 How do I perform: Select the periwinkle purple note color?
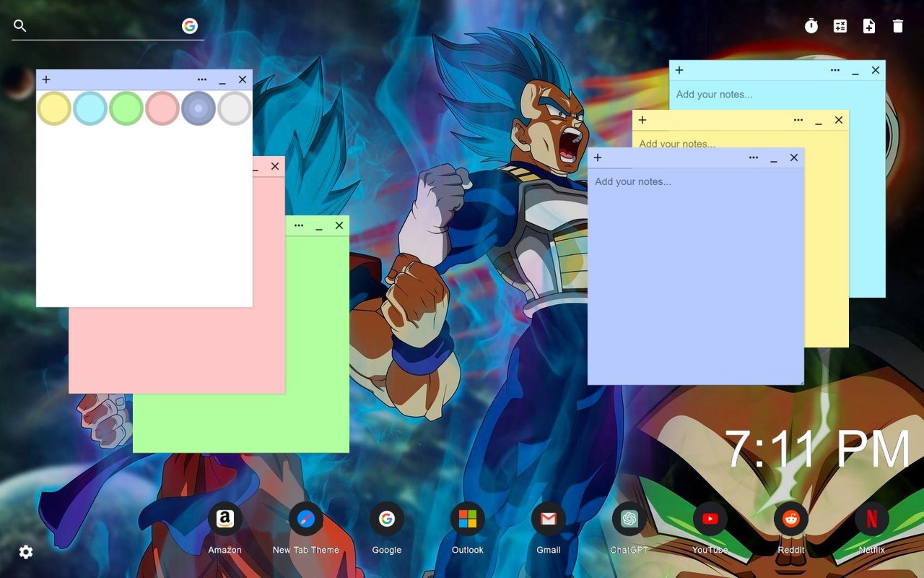(x=199, y=108)
